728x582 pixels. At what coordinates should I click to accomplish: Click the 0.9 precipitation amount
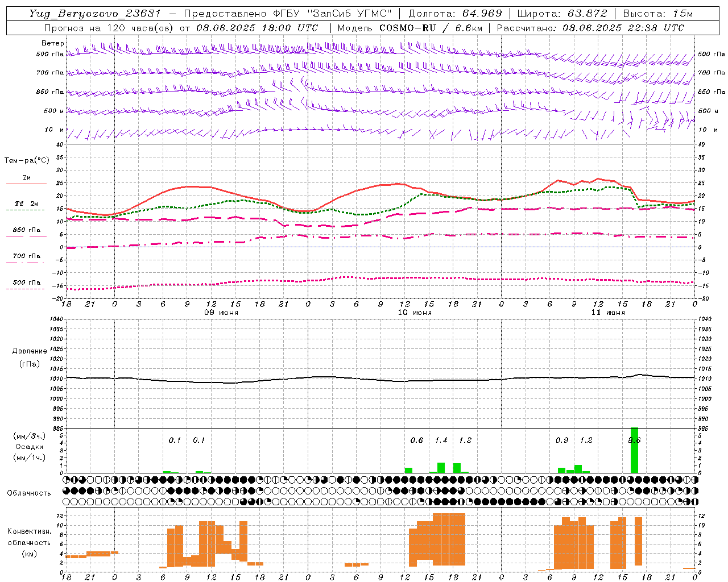pyautogui.click(x=562, y=440)
